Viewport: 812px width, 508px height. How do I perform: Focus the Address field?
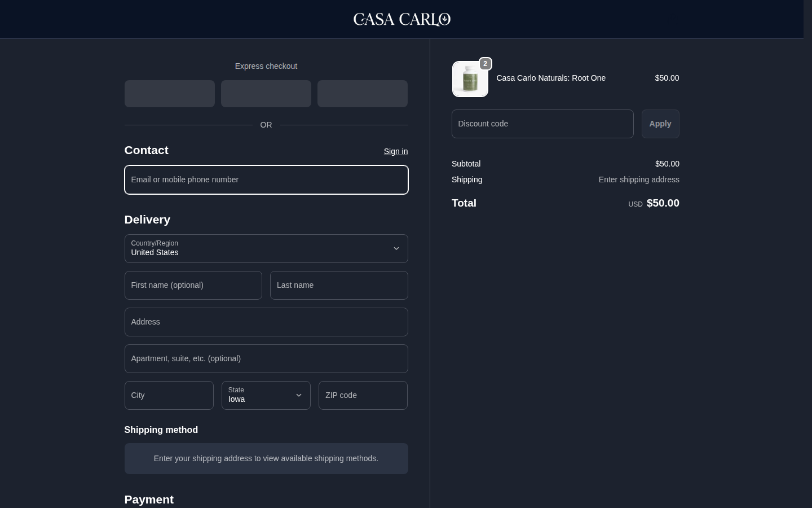click(266, 322)
